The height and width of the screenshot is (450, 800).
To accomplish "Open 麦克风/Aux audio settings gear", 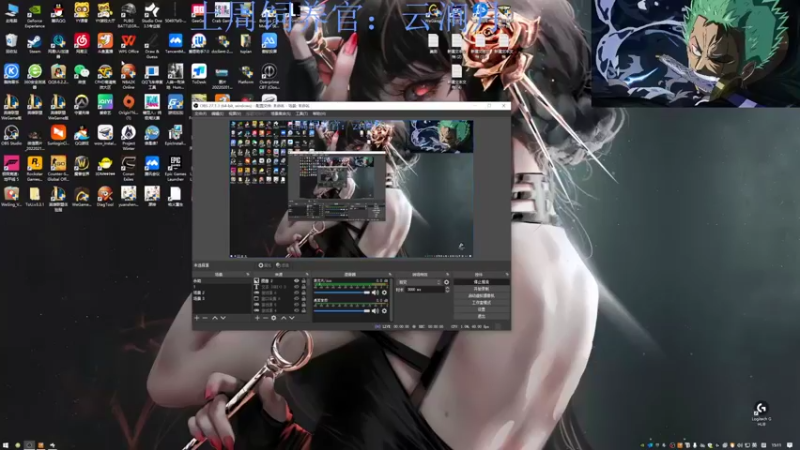I will [x=384, y=293].
